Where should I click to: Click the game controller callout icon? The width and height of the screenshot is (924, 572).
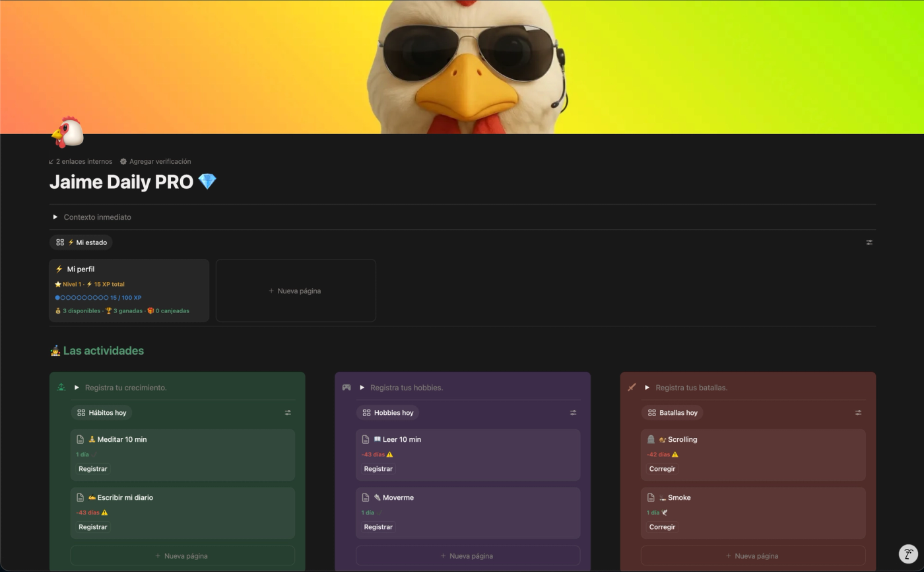coord(346,388)
